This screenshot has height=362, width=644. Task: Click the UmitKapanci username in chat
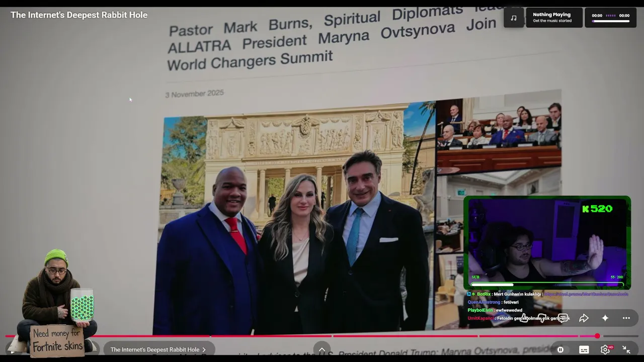481,318
